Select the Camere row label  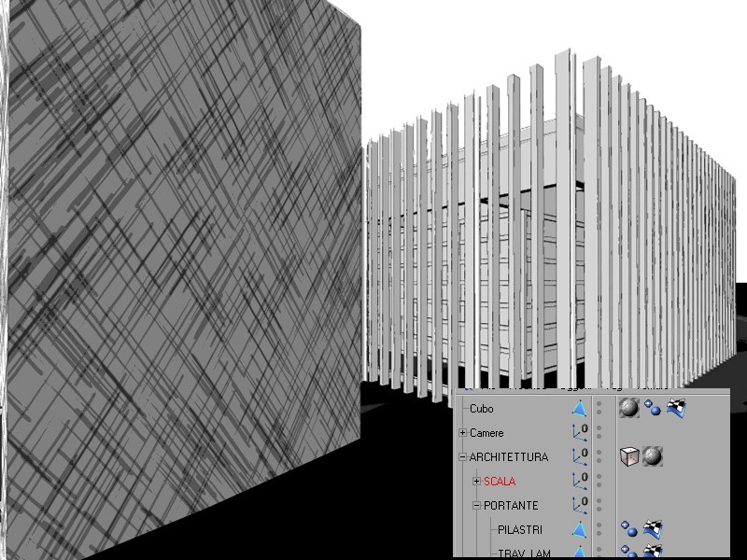click(x=486, y=433)
